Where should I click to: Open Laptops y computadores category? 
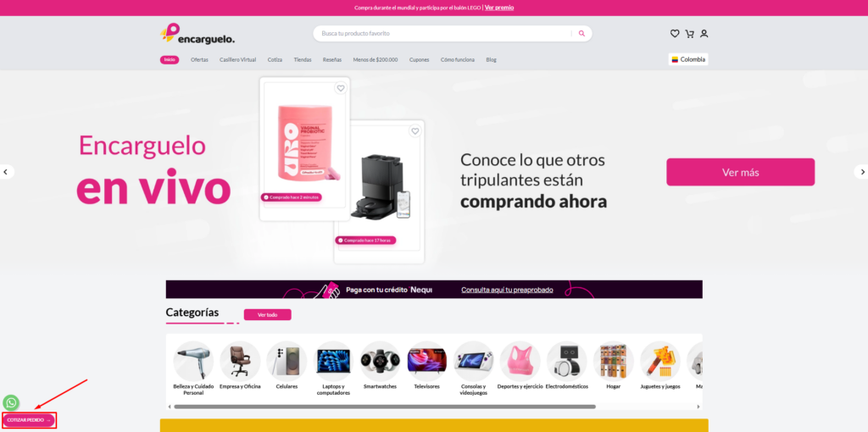[333, 369]
